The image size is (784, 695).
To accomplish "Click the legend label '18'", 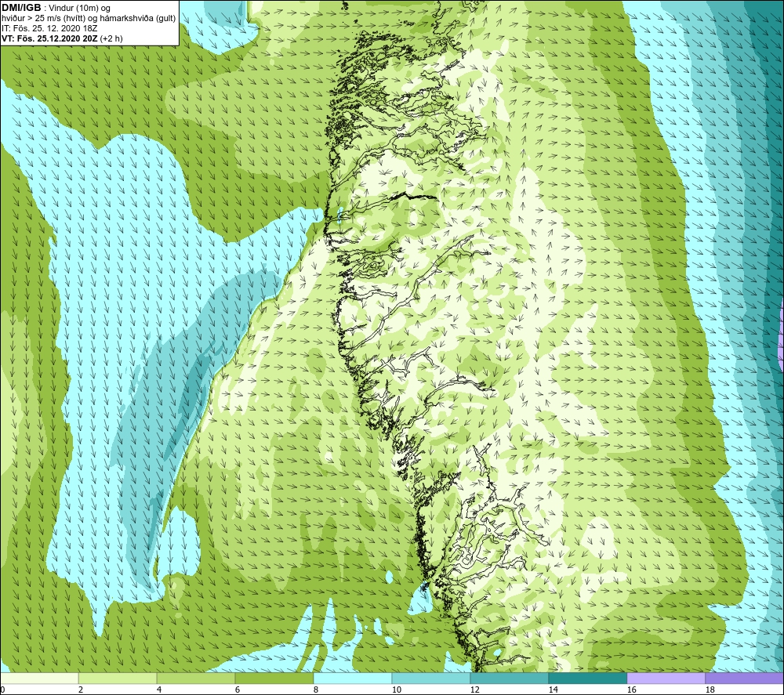I will coord(710,690).
